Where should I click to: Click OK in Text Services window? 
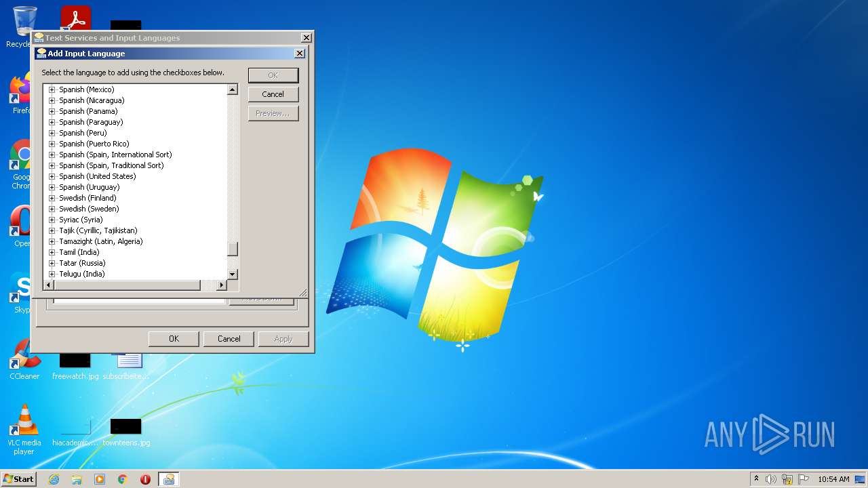pyautogui.click(x=174, y=339)
